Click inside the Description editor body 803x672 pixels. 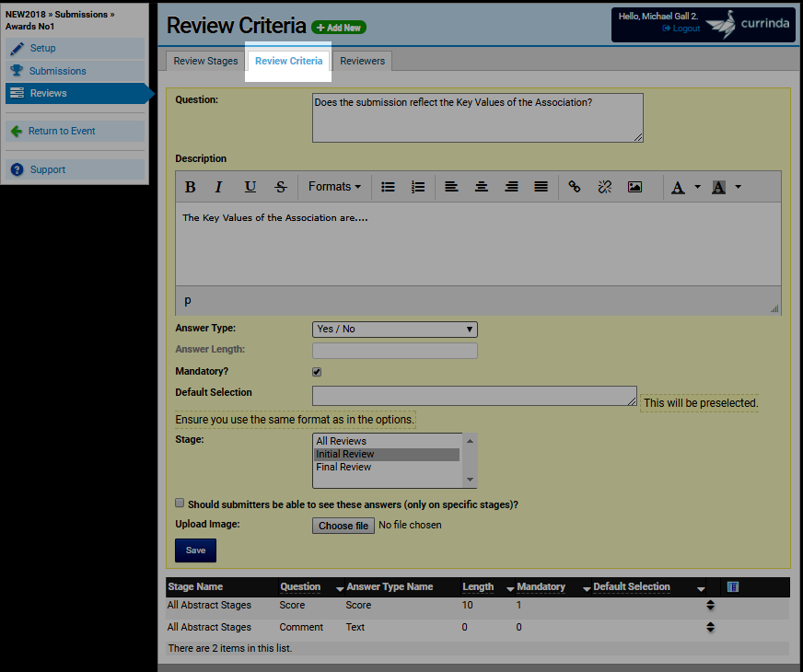pyautogui.click(x=478, y=244)
